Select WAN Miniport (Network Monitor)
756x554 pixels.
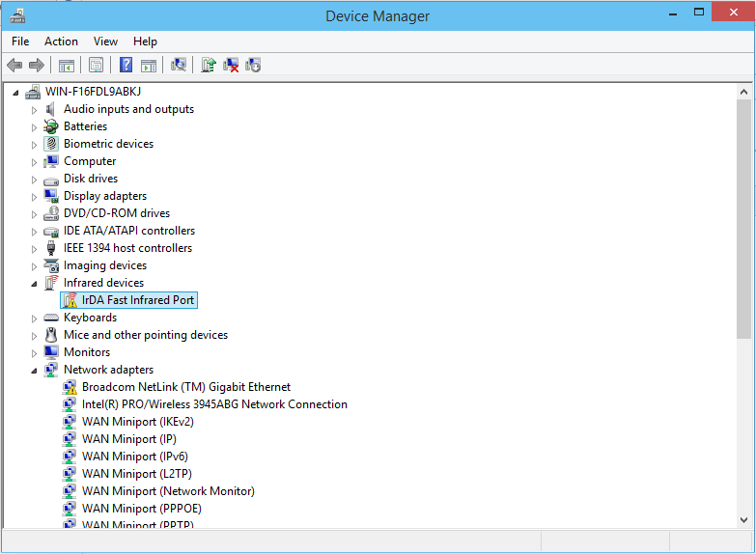[168, 491]
